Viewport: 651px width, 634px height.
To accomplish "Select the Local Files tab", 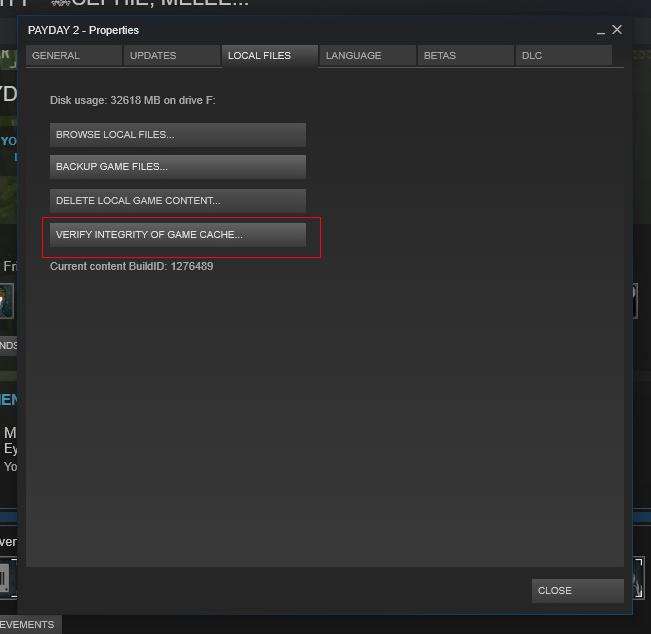I will pos(270,56).
